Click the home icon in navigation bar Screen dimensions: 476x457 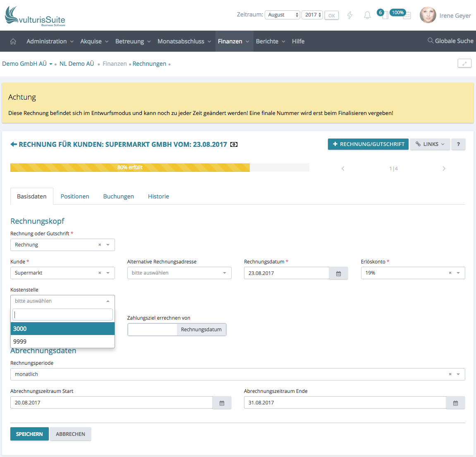13,41
